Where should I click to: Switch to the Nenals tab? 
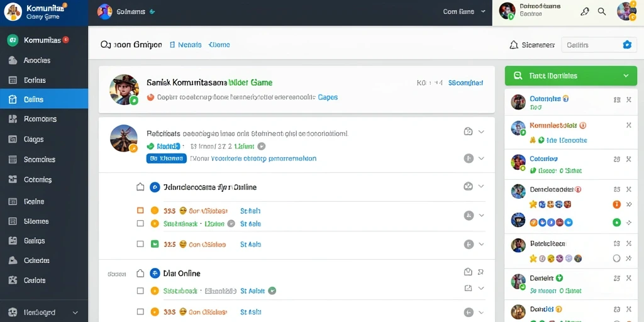186,45
